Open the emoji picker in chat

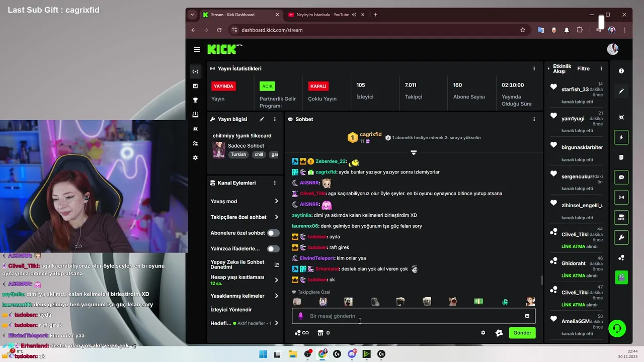(x=527, y=316)
